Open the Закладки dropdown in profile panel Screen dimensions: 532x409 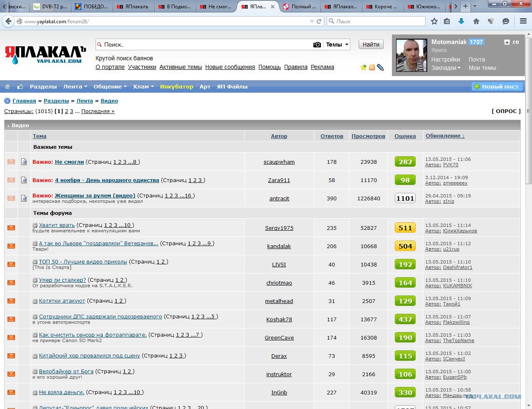[446, 68]
